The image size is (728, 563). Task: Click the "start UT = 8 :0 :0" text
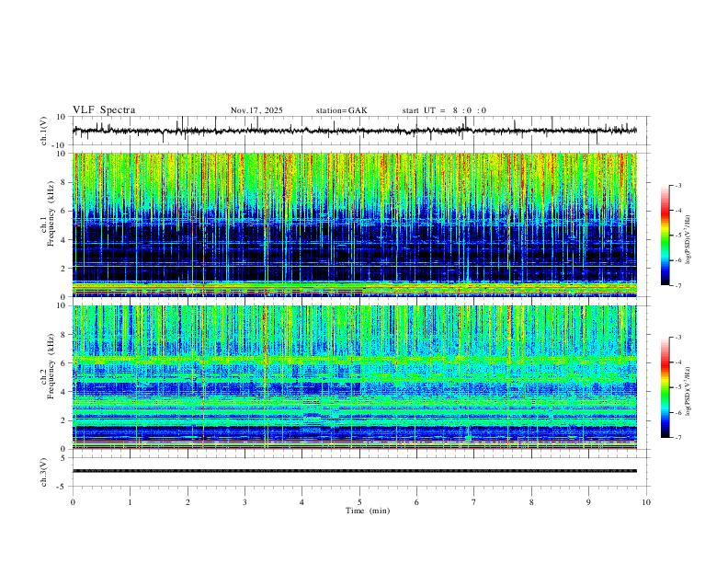pyautogui.click(x=444, y=110)
